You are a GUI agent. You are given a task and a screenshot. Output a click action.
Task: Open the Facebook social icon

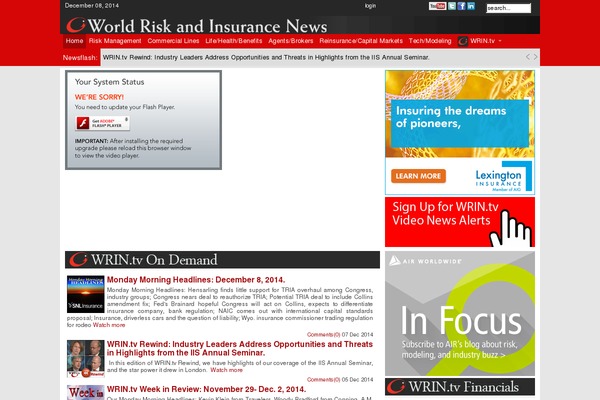(461, 6)
